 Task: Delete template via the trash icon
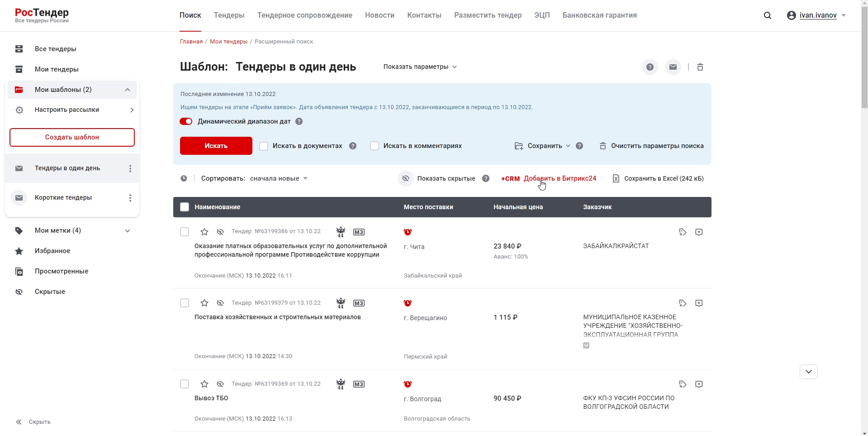coord(700,67)
